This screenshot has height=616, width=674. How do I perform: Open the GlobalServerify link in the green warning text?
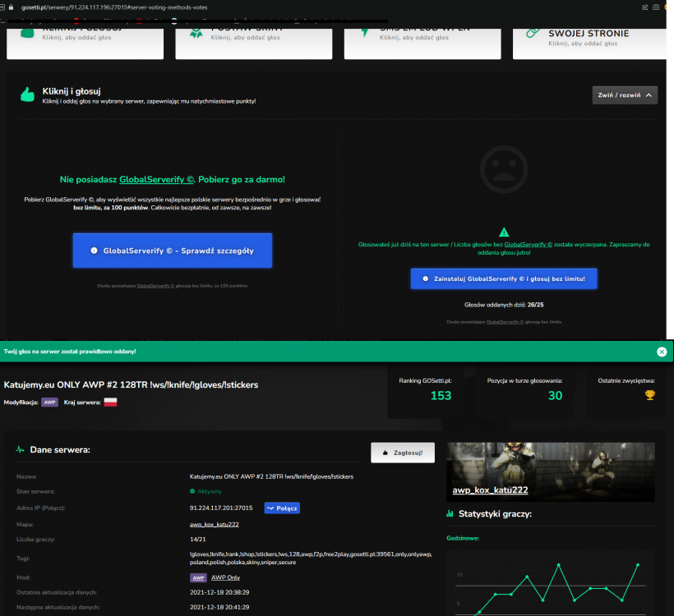coord(528,245)
